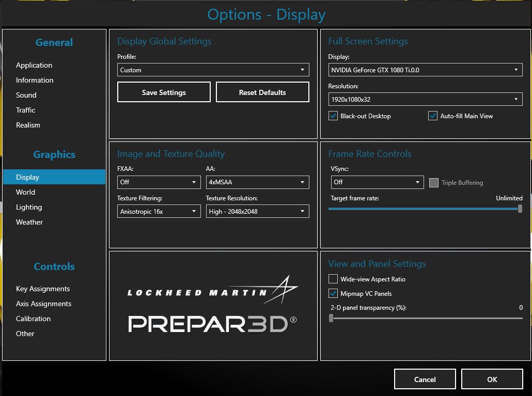
Task: Click the Lockheed Martin star logo
Action: [281, 289]
